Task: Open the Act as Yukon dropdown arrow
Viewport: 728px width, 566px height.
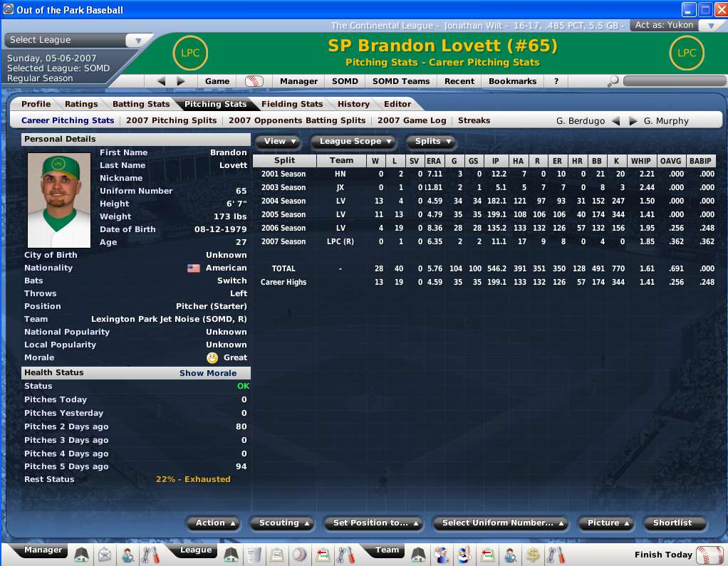Action: (x=712, y=26)
